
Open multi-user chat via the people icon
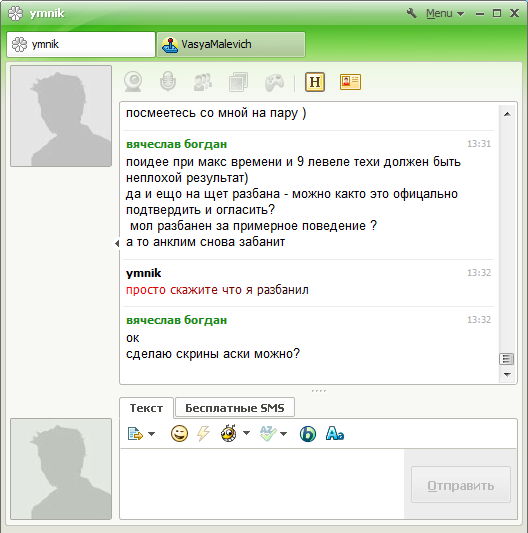[x=203, y=82]
